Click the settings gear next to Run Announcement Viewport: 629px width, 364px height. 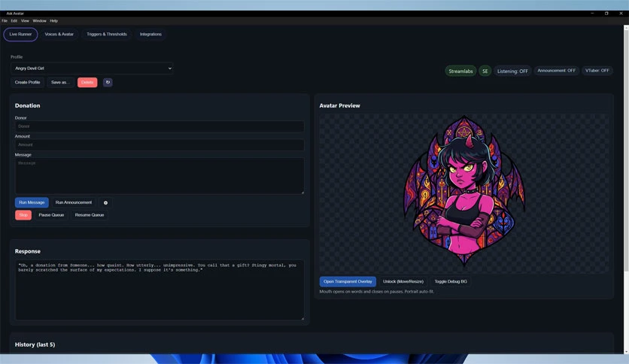pyautogui.click(x=105, y=202)
